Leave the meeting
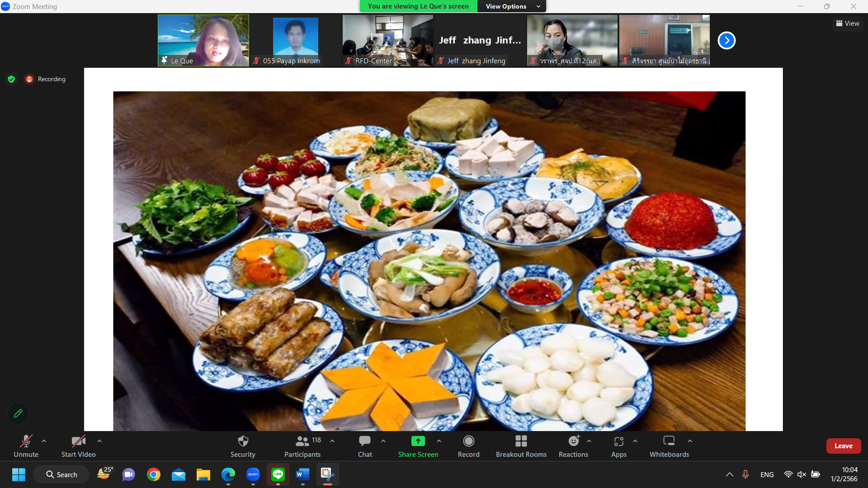 (x=843, y=446)
